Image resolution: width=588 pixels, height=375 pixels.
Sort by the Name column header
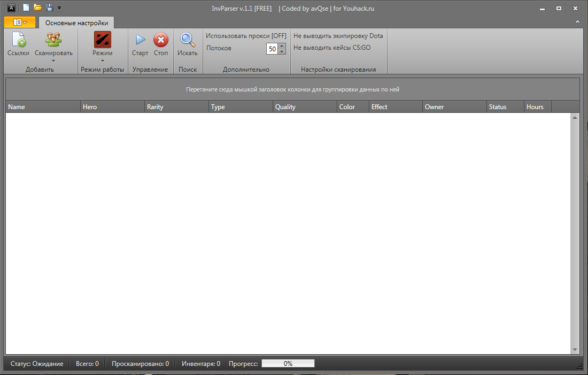pyautogui.click(x=43, y=106)
